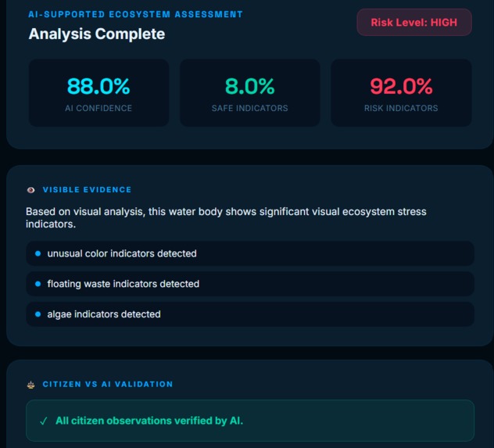The width and height of the screenshot is (494, 448).
Task: Click the 'algae indicators detected' row
Action: coord(250,314)
